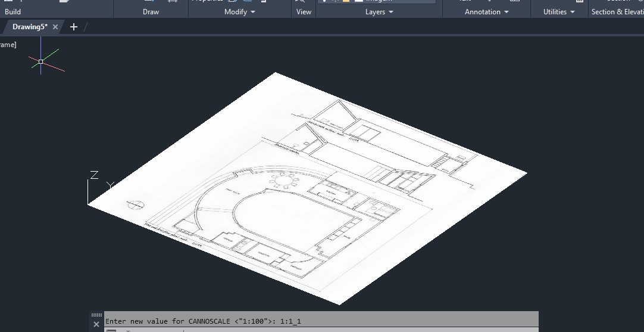Click the plus icon to add new drawing tab

74,27
